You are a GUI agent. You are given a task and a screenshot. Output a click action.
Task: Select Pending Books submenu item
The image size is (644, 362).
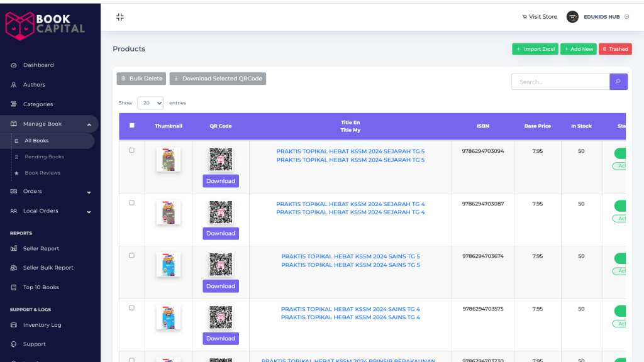44,157
